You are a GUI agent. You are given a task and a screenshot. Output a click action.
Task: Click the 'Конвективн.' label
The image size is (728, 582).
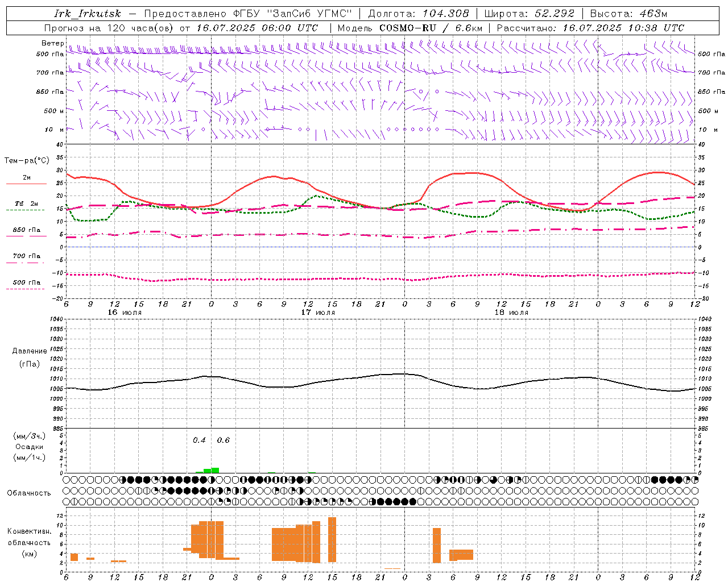pyautogui.click(x=30, y=531)
